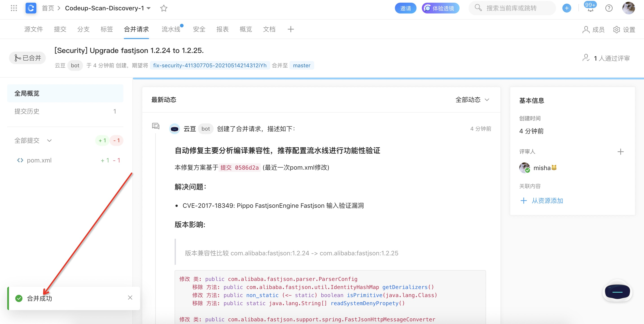Screen dimensions: 644x324
Task: Open 成员 members page
Action: pyautogui.click(x=593, y=30)
